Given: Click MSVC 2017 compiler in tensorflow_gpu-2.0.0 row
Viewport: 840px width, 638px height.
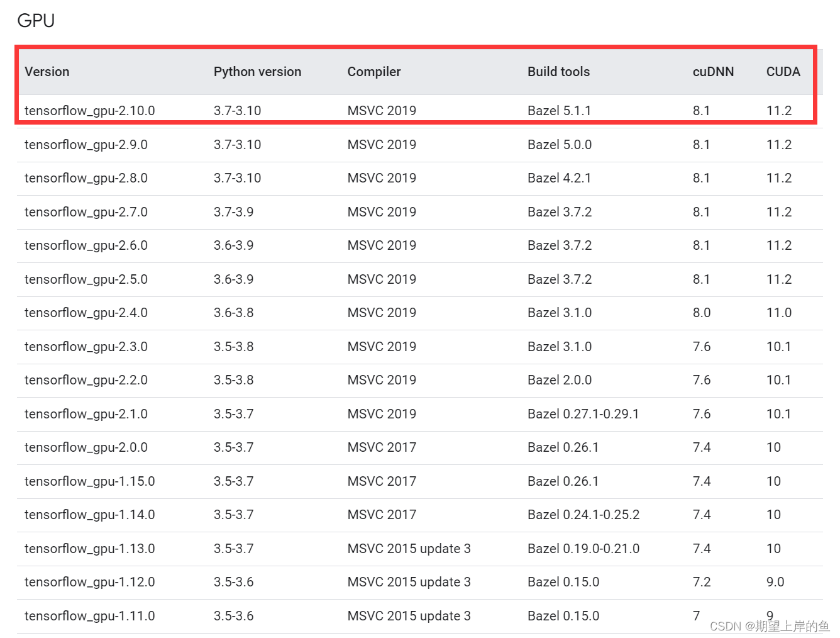Looking at the screenshot, I should (382, 447).
